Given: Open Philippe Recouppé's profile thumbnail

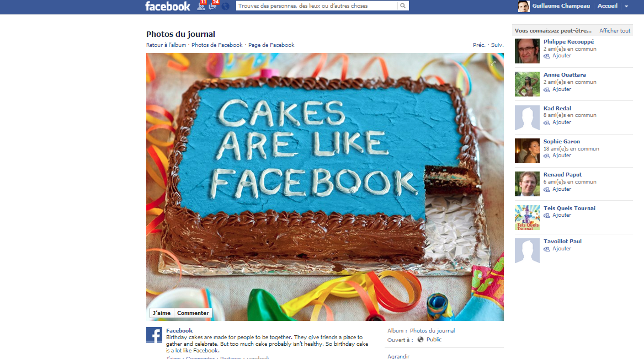Looking at the screenshot, I should click(x=527, y=51).
